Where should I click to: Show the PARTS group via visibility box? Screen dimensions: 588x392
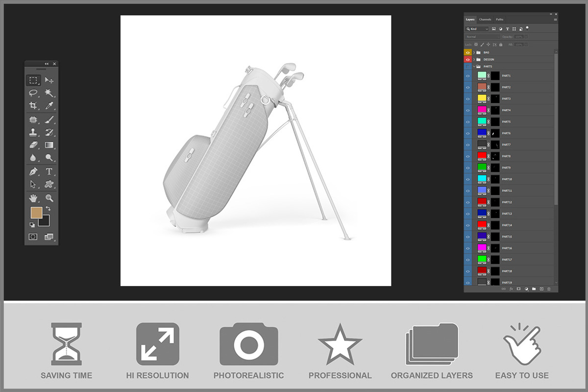pos(468,66)
